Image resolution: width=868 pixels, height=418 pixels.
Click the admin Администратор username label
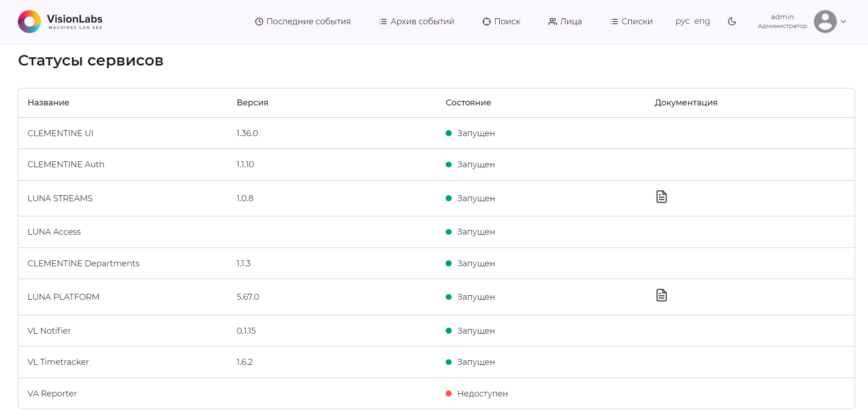(782, 22)
